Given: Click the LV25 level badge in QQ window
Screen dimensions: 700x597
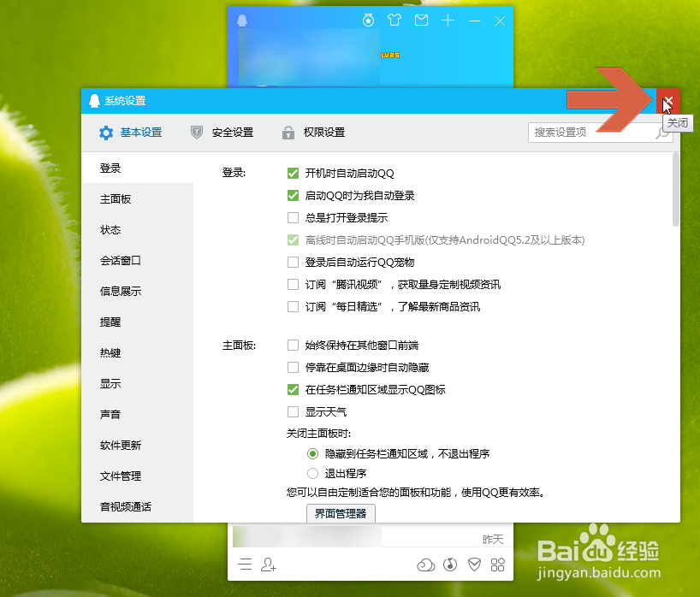Looking at the screenshot, I should (389, 55).
